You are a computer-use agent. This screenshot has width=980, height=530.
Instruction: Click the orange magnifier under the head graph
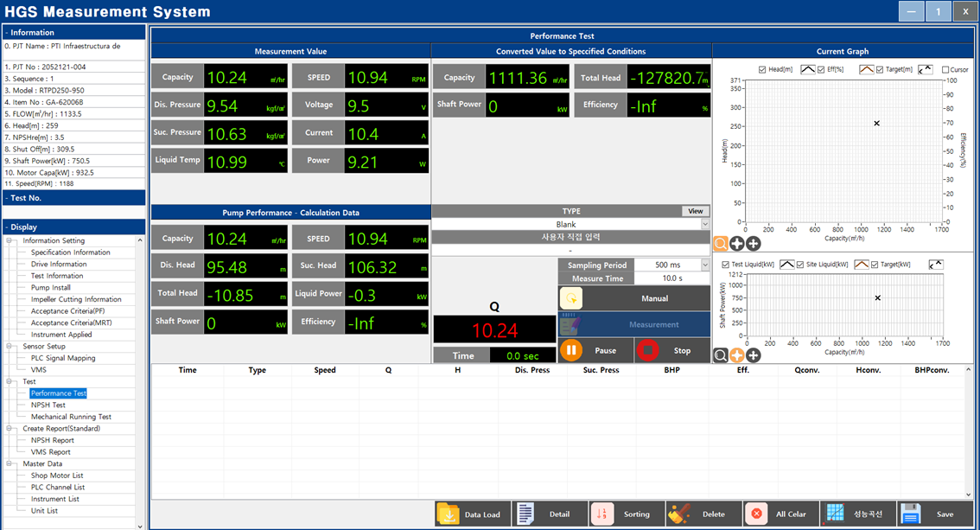(720, 244)
